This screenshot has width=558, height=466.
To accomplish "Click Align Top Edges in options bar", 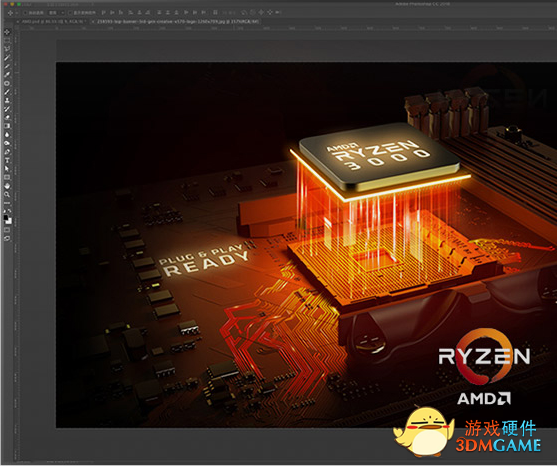I will click(104, 12).
